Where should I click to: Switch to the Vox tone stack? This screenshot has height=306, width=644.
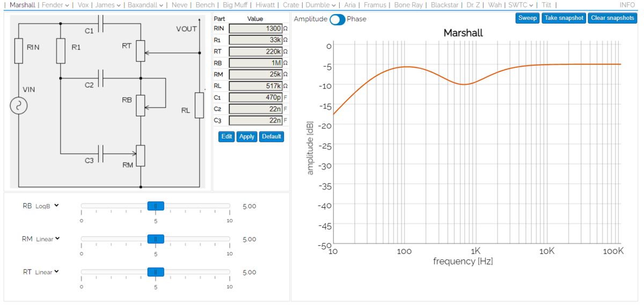(x=83, y=5)
